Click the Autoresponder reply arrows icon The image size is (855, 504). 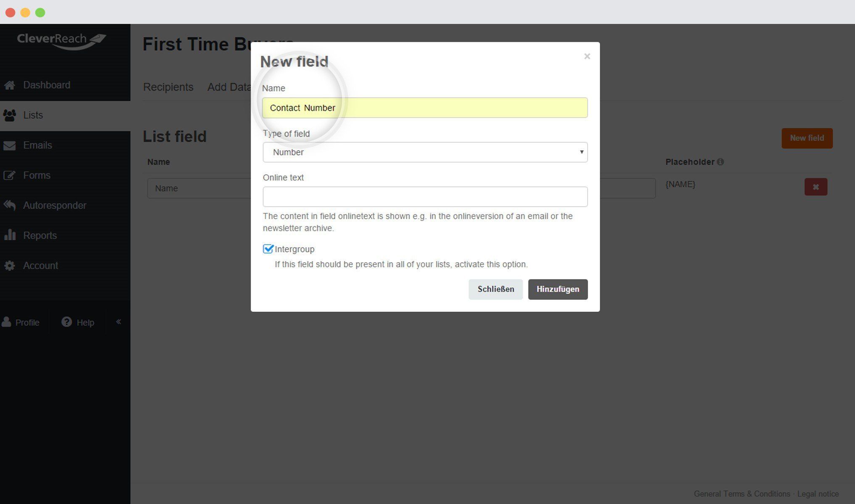tap(10, 205)
